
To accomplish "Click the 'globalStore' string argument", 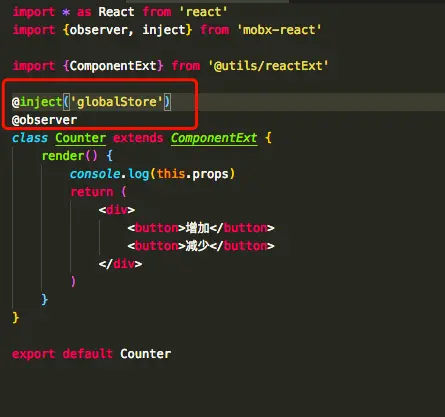I will [x=117, y=102].
